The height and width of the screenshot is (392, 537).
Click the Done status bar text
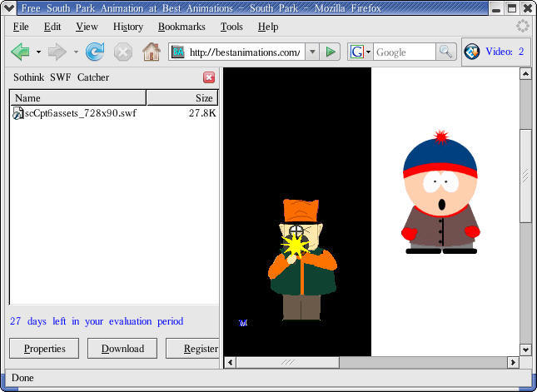tap(22, 378)
